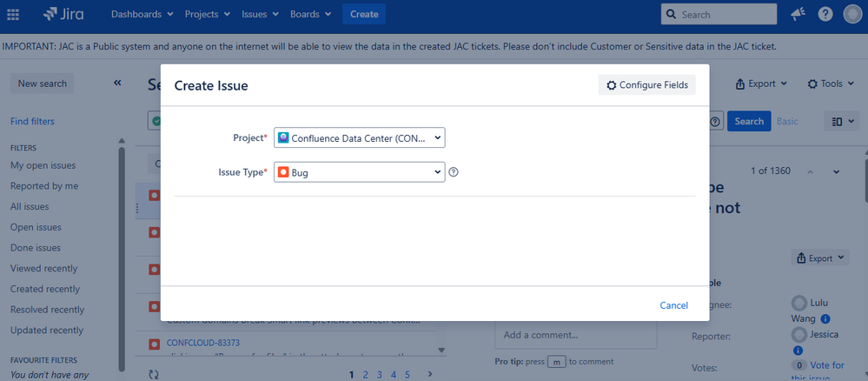Select My open issues filter

[43, 165]
